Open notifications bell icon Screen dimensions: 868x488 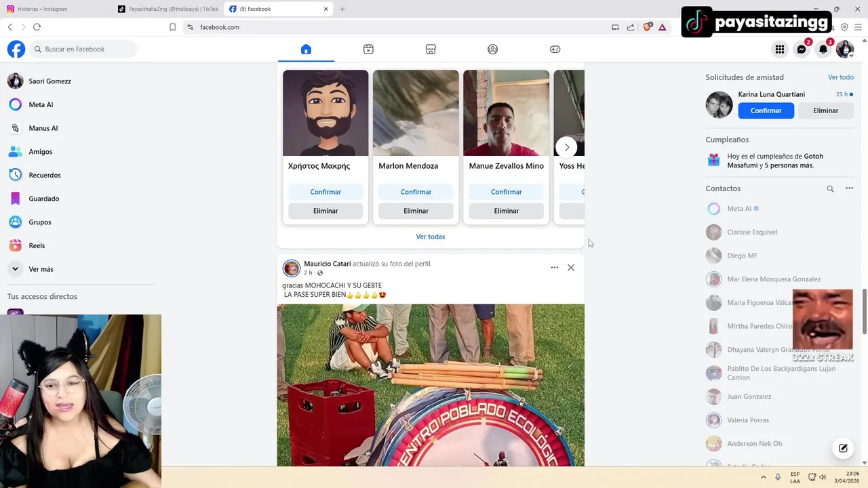point(823,49)
